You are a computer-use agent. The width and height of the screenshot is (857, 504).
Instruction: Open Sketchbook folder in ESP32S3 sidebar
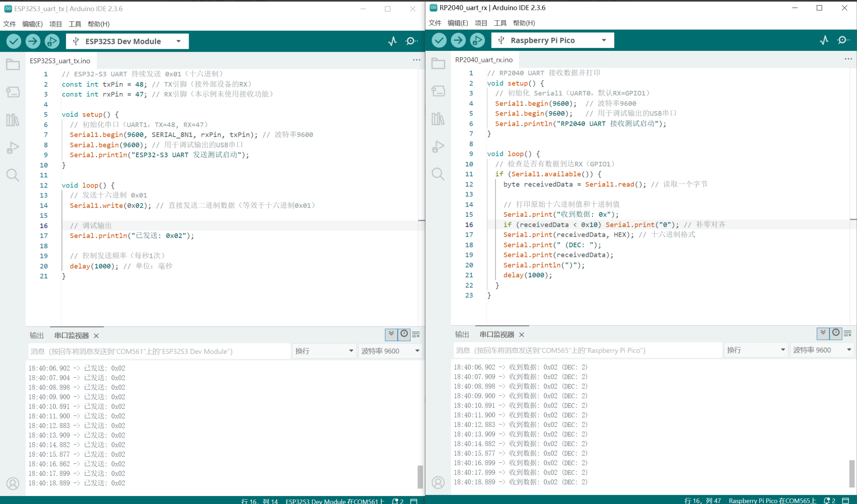point(13,64)
